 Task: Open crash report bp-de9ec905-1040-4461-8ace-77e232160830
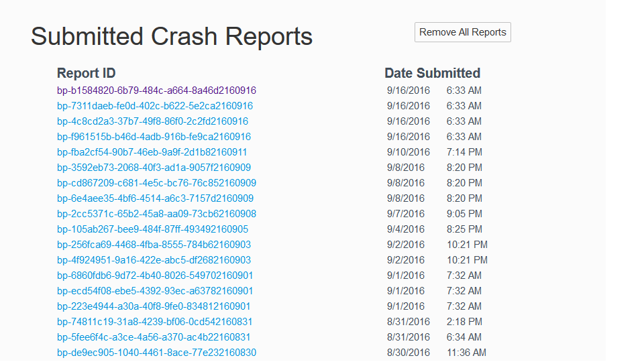[156, 353]
